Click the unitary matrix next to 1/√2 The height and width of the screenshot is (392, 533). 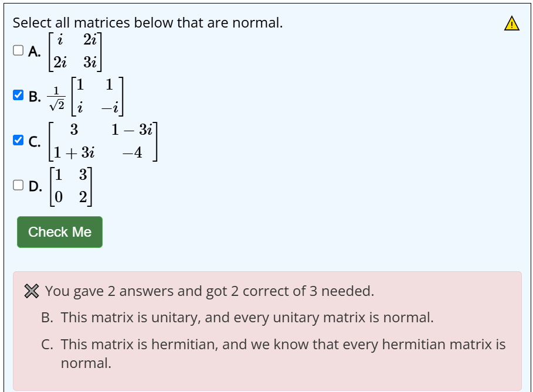pos(97,97)
